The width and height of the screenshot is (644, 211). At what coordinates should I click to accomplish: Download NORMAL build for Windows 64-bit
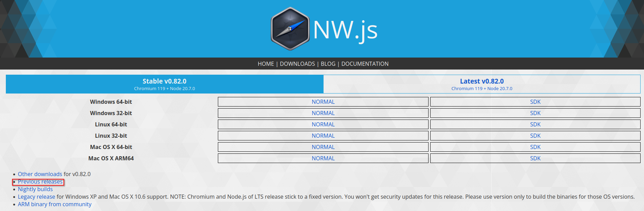click(323, 102)
